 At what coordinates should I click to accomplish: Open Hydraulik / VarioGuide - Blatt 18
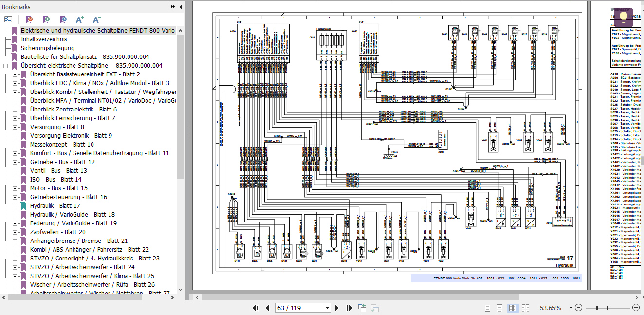pyautogui.click(x=72, y=215)
